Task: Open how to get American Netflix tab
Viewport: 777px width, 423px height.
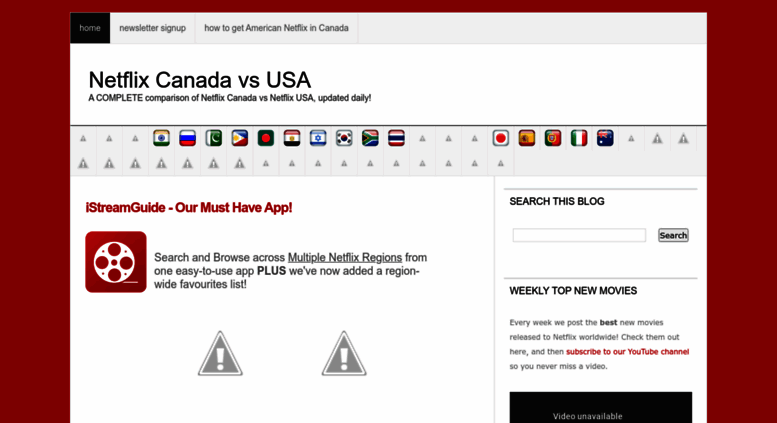Action: tap(276, 28)
